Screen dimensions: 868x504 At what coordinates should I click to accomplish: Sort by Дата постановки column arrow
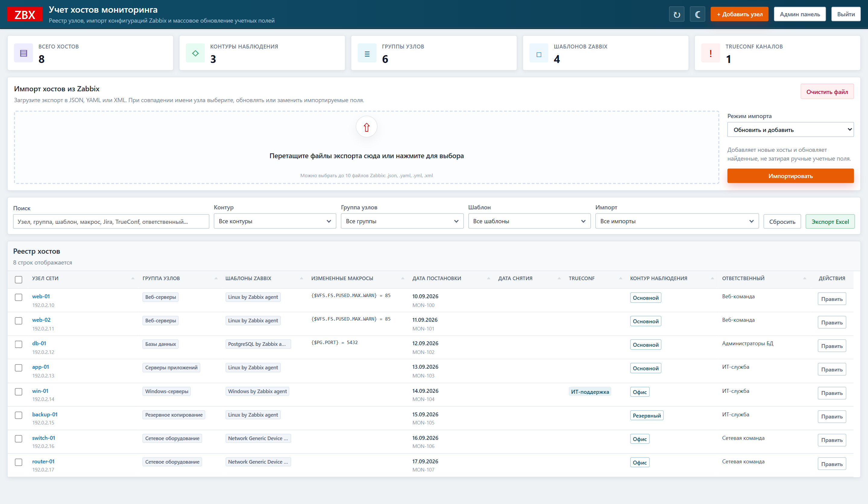(489, 278)
